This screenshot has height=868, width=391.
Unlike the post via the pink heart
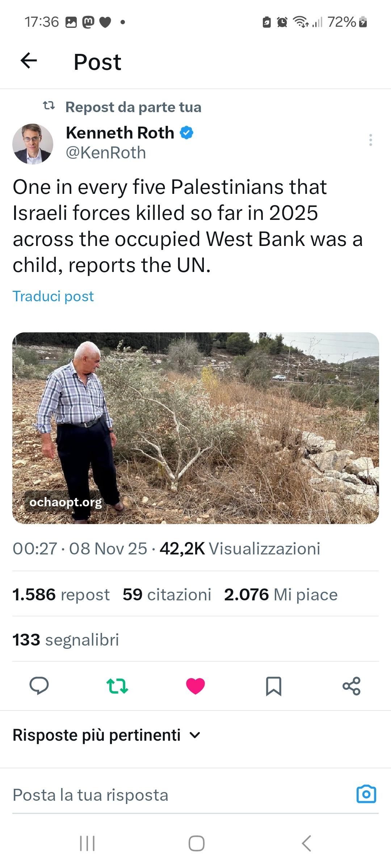195,686
